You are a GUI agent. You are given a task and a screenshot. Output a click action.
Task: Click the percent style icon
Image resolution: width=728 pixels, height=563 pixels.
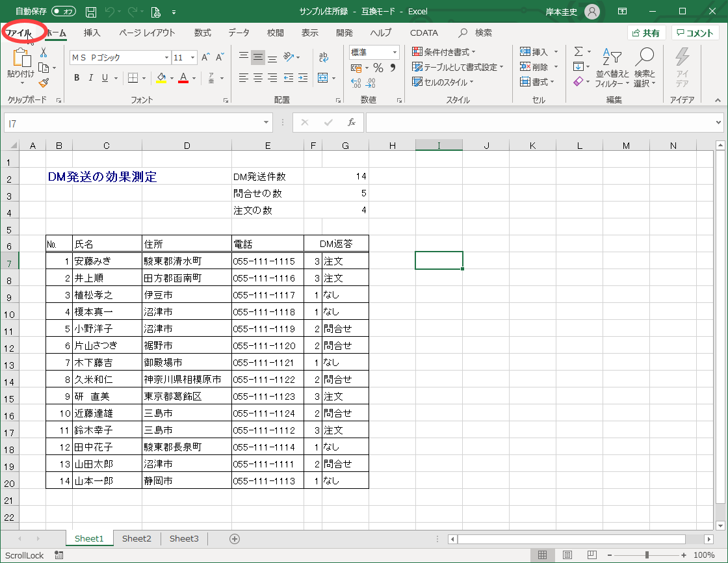(x=378, y=68)
